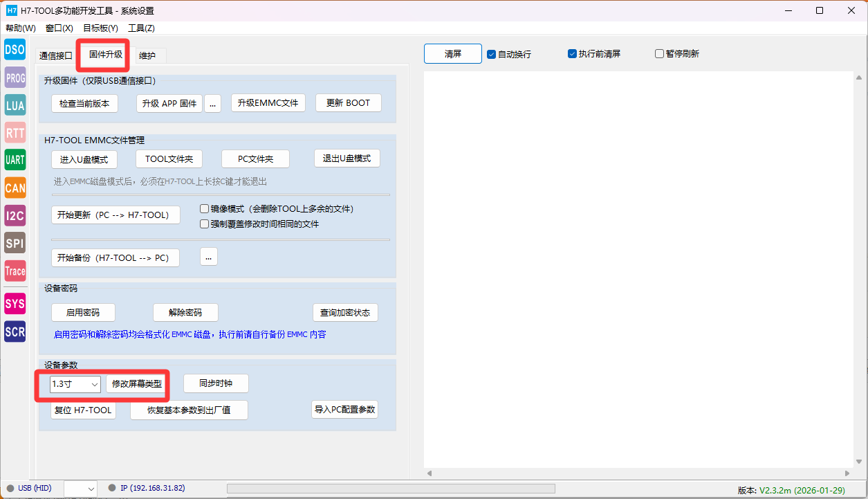Click the progress bar in status bar

(x=391, y=489)
